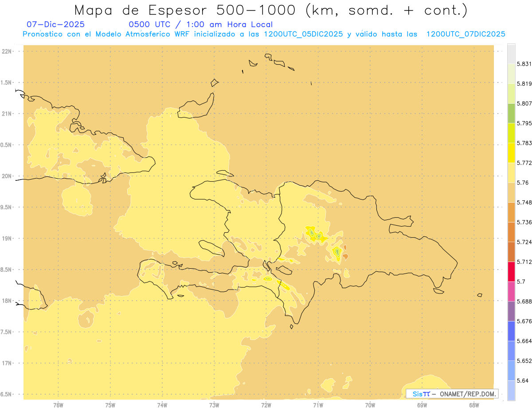Click the purple legend band between 5.676 and 5.688
Screen dimensions: 532x411
[511, 311]
